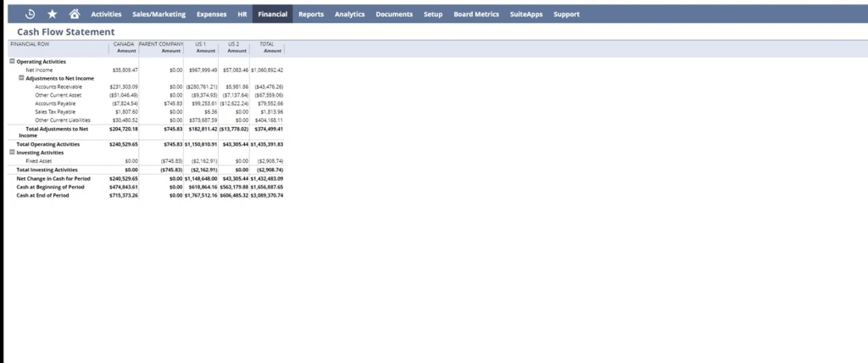Collapse the Operating Activities section
This screenshot has height=363, width=868.
click(12, 62)
